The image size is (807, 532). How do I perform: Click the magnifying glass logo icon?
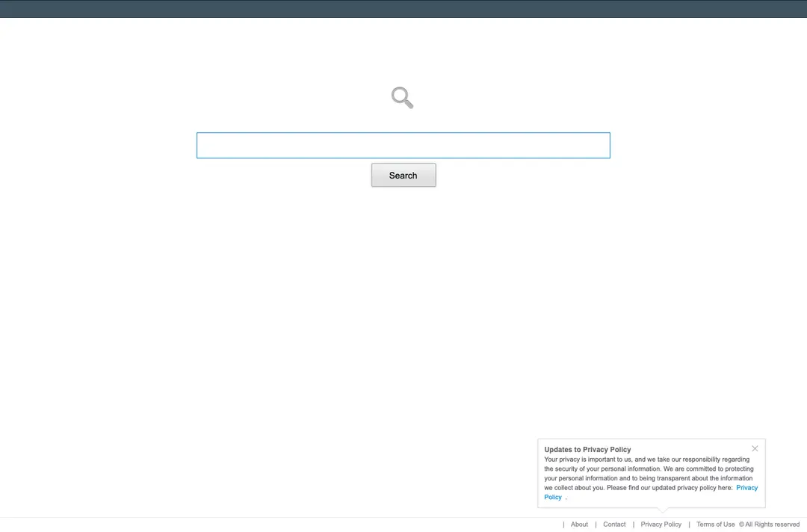click(402, 98)
